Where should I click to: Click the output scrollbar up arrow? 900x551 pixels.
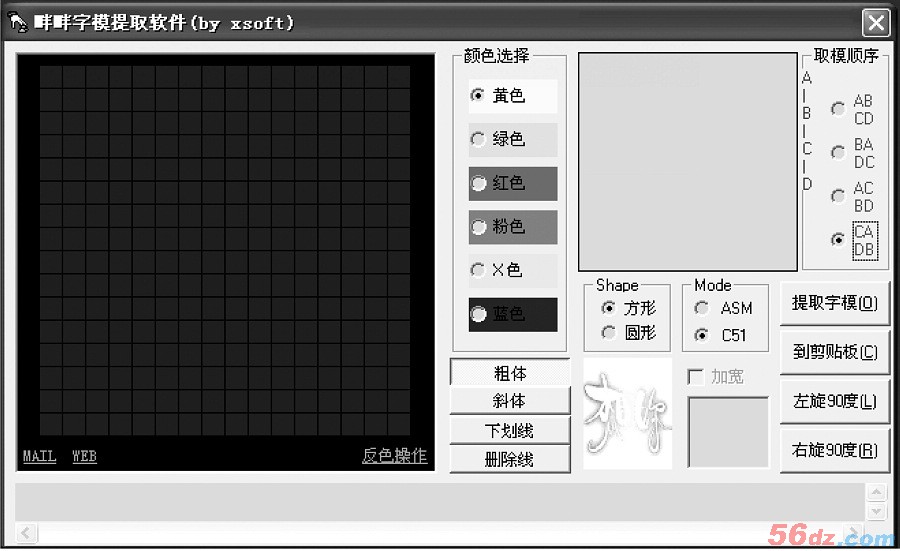pyautogui.click(x=876, y=492)
